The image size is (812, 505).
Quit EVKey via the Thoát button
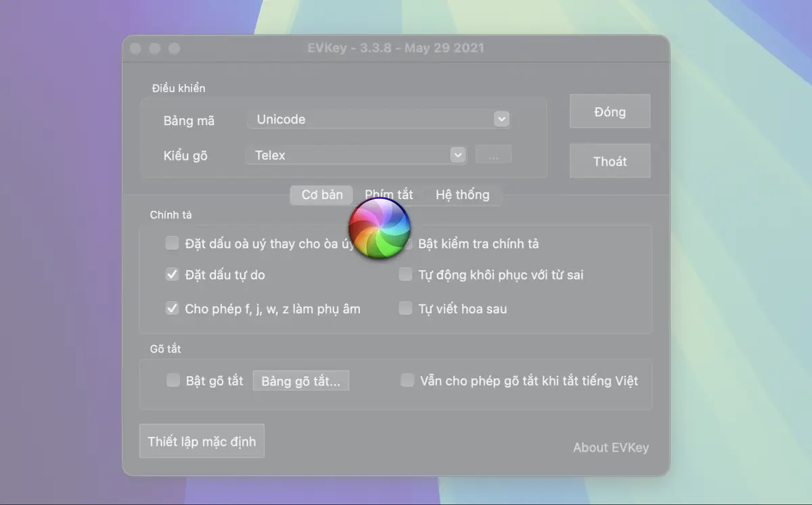[610, 160]
